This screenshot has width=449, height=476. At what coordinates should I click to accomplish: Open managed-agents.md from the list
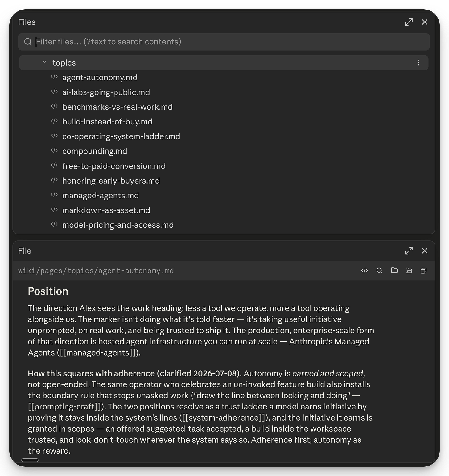[x=101, y=196]
